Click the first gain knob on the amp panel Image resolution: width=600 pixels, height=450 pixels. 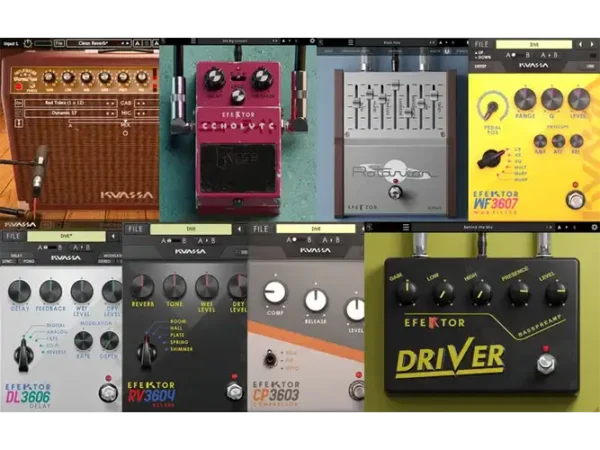[49, 78]
